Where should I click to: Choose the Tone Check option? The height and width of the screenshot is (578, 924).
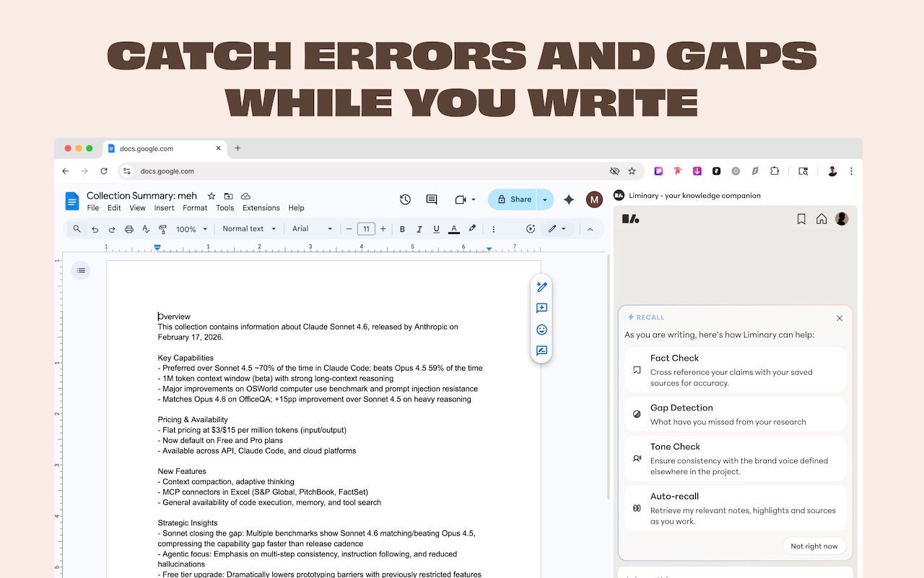735,459
